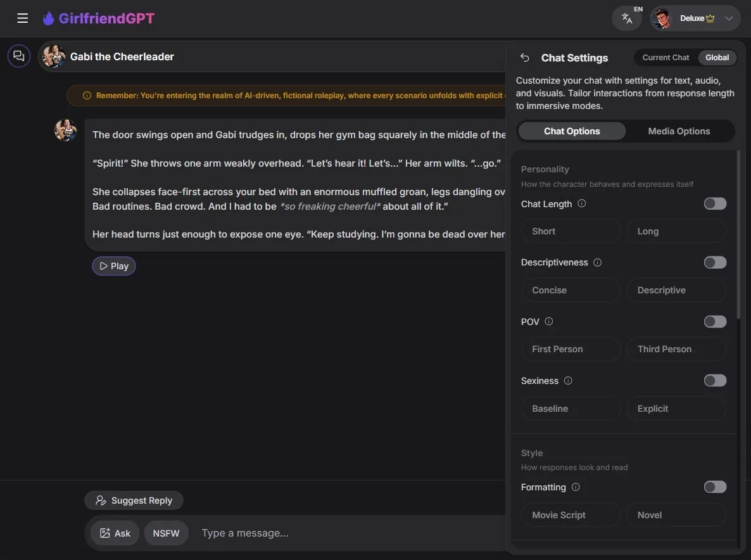Go back from Chat Settings
This screenshot has height=560, width=751.
pyautogui.click(x=525, y=58)
